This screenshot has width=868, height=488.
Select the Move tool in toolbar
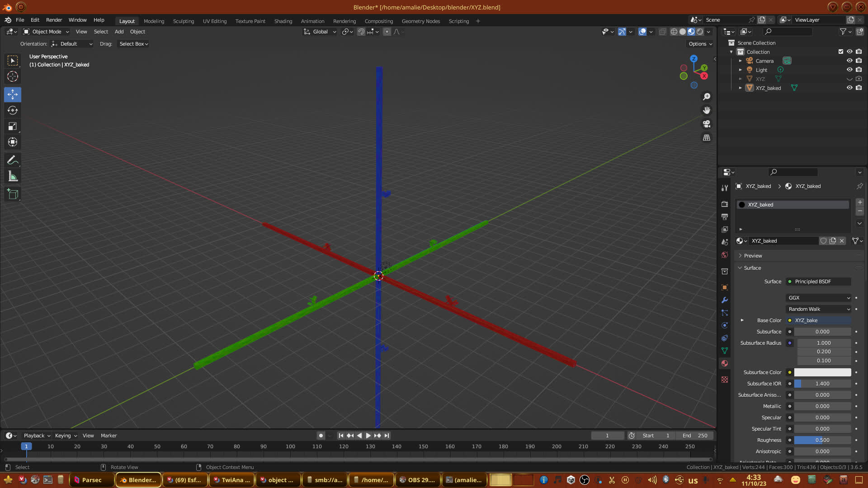click(13, 94)
